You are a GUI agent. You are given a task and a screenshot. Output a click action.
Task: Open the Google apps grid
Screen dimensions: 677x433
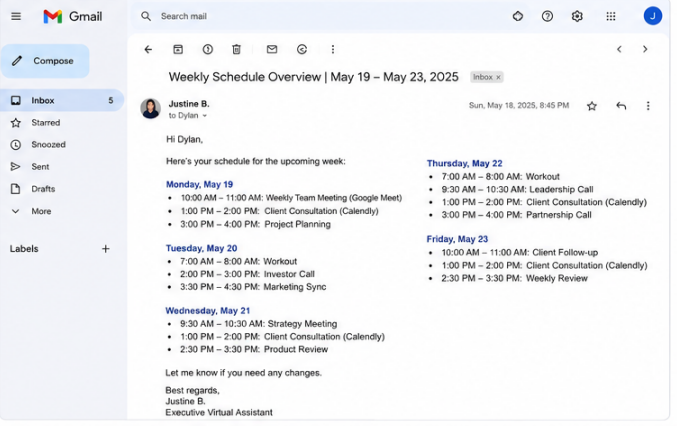(611, 16)
